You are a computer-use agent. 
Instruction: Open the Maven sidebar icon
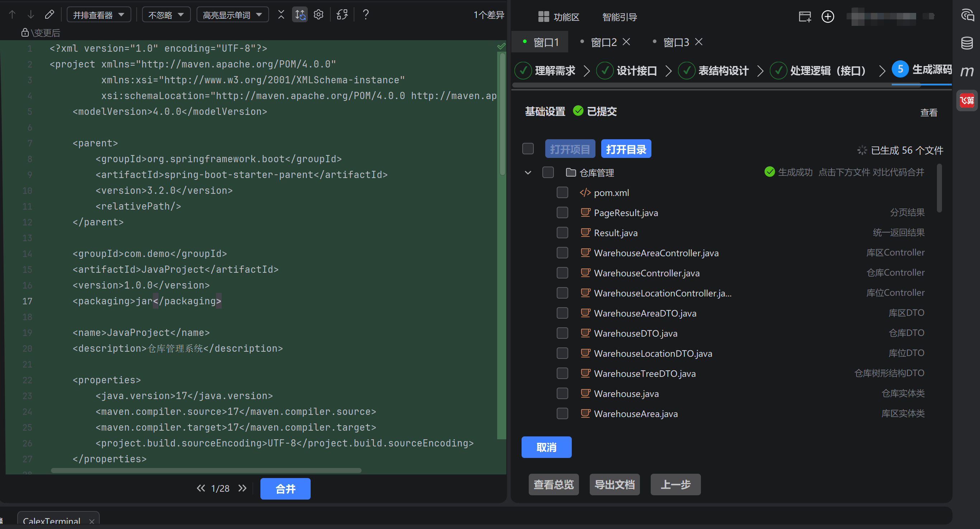(967, 71)
